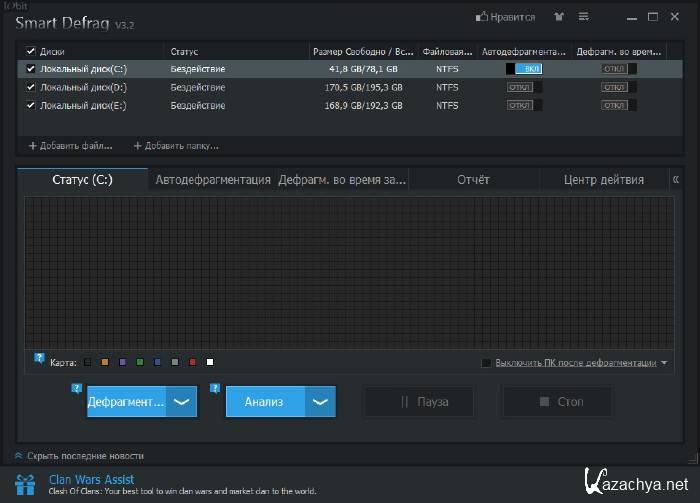Click the help icon beside Карта legend

click(40, 357)
